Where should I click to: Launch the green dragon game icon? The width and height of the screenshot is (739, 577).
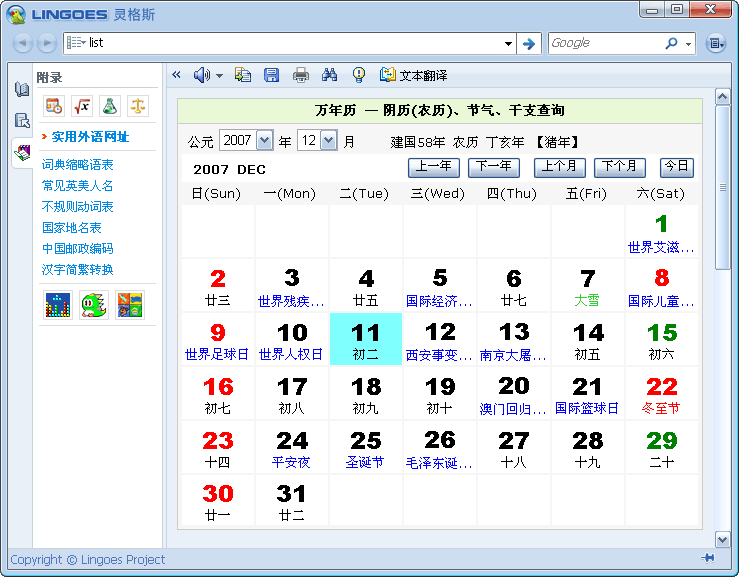(x=94, y=305)
